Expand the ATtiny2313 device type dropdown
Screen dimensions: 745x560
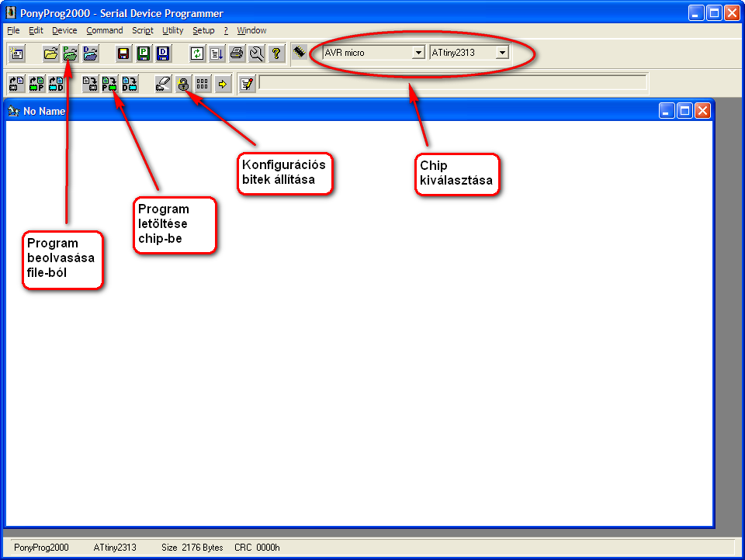coord(502,53)
